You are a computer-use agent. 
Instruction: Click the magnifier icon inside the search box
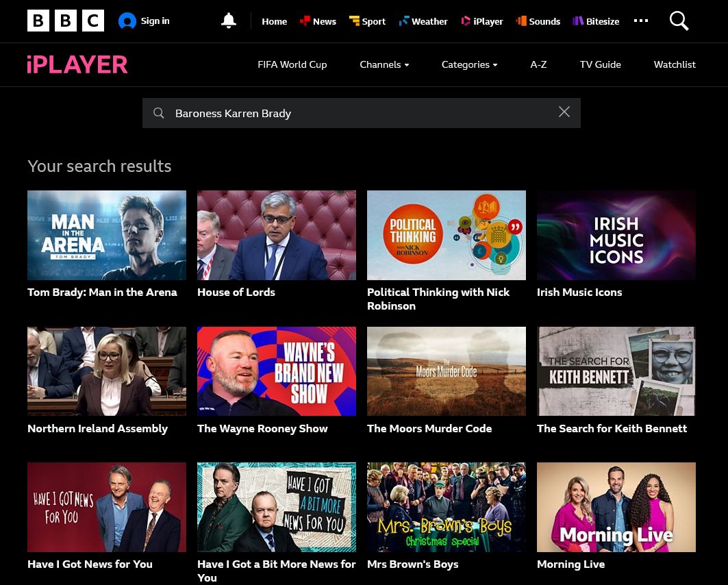coord(159,113)
